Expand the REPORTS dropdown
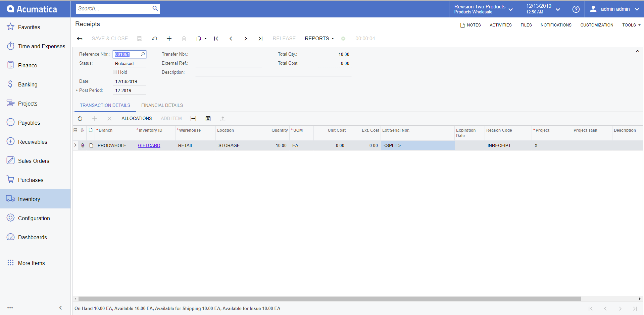This screenshot has height=315, width=644. (319, 39)
